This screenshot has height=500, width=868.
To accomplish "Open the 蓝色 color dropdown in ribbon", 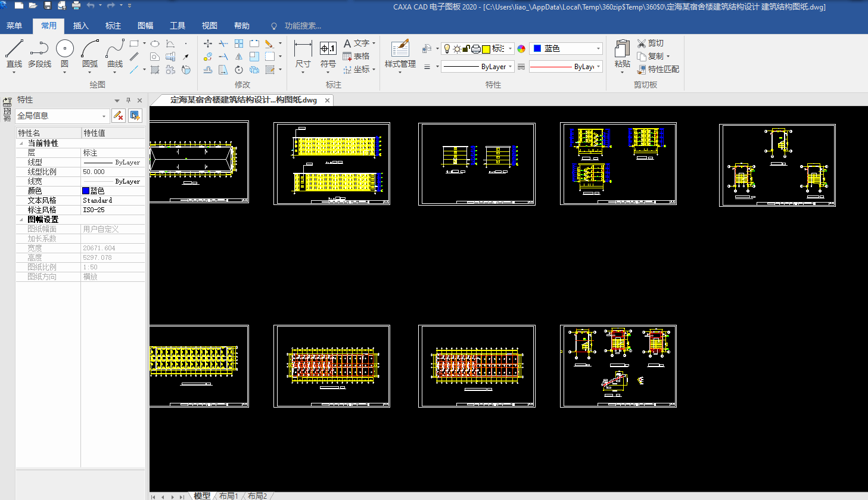I will [x=566, y=49].
